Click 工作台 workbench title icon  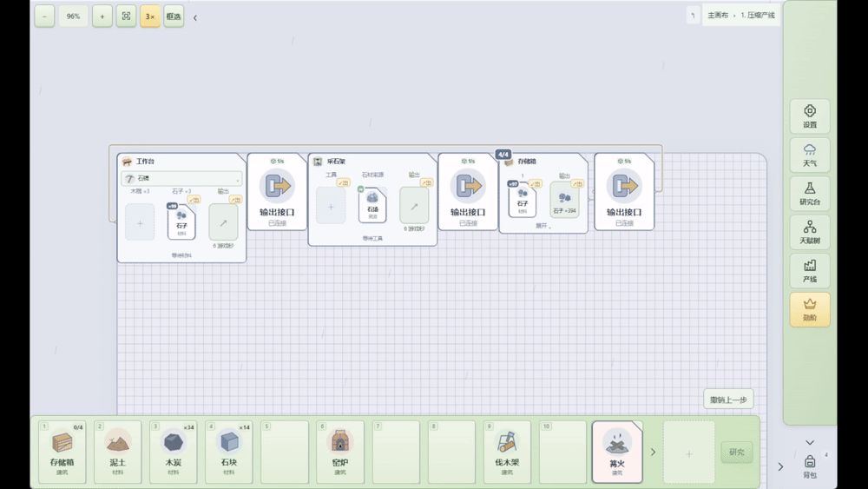click(127, 162)
